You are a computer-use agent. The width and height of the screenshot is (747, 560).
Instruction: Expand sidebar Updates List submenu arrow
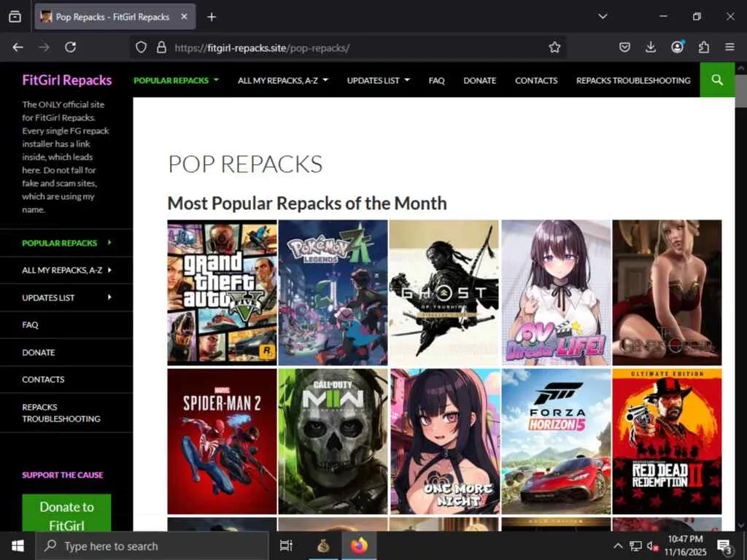(109, 297)
